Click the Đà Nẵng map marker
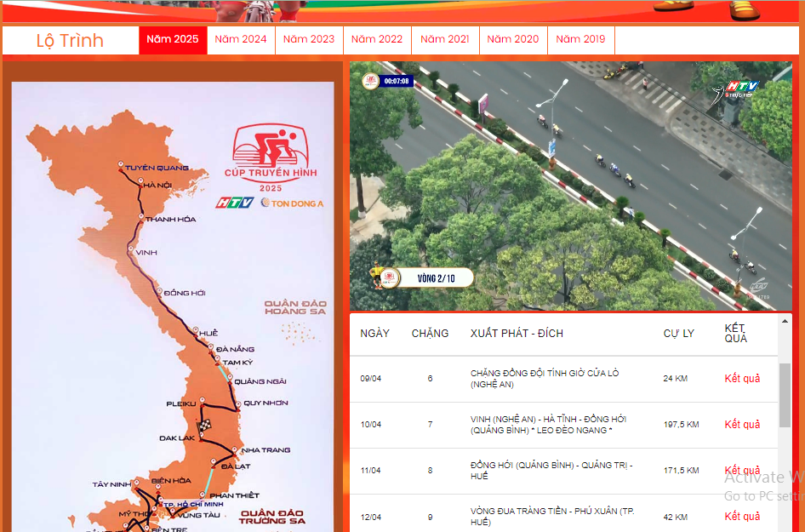 [211, 347]
